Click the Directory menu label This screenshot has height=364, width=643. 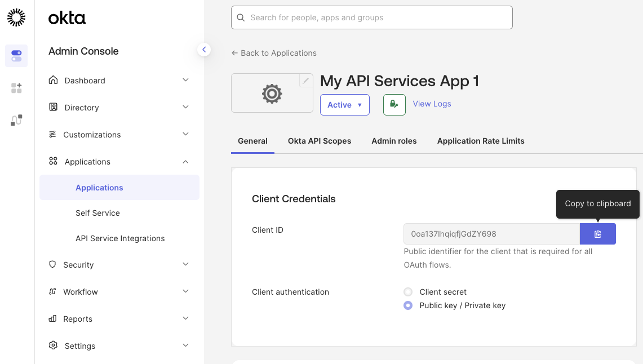[82, 108]
